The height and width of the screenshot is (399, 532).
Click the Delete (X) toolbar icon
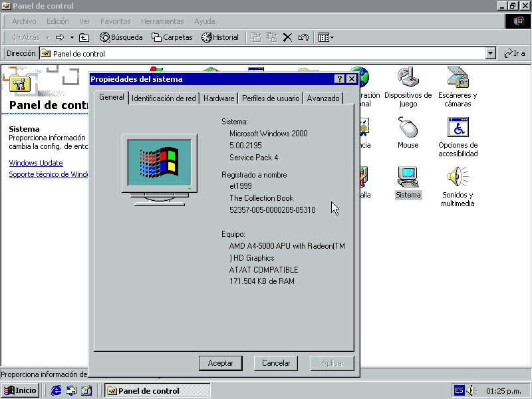[x=287, y=37]
